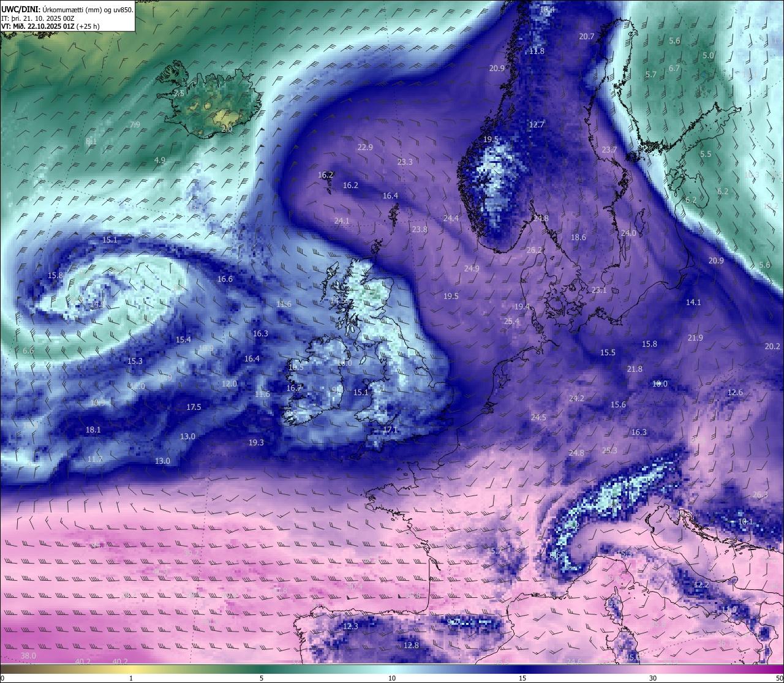The image size is (784, 683).
Task: Click the 24.5 value label
Action: (538, 418)
